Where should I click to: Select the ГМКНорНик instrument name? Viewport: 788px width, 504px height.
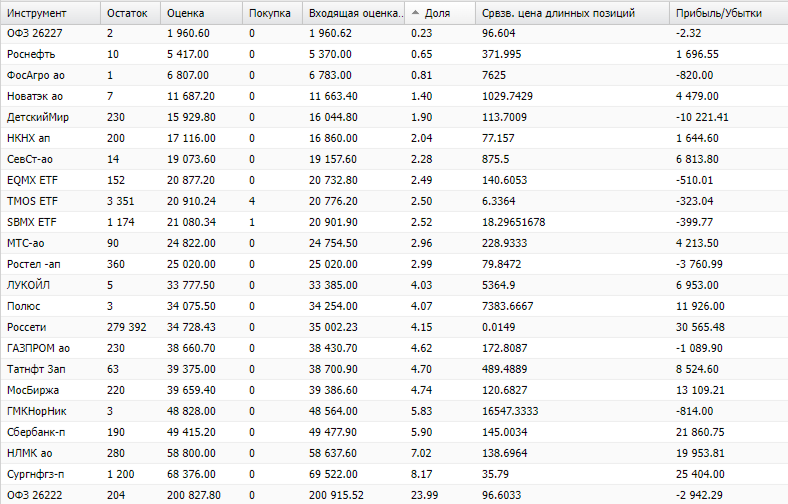click(36, 412)
